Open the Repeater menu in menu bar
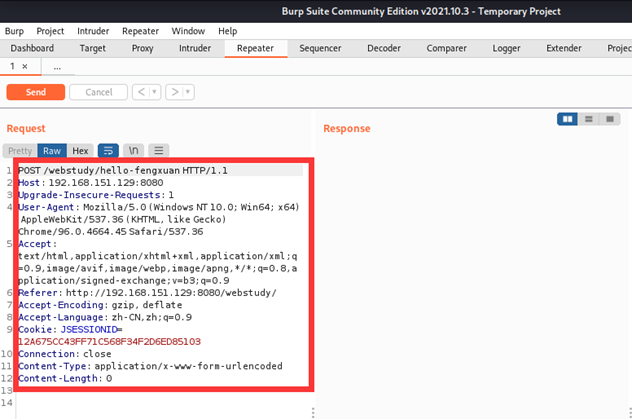 point(140,31)
